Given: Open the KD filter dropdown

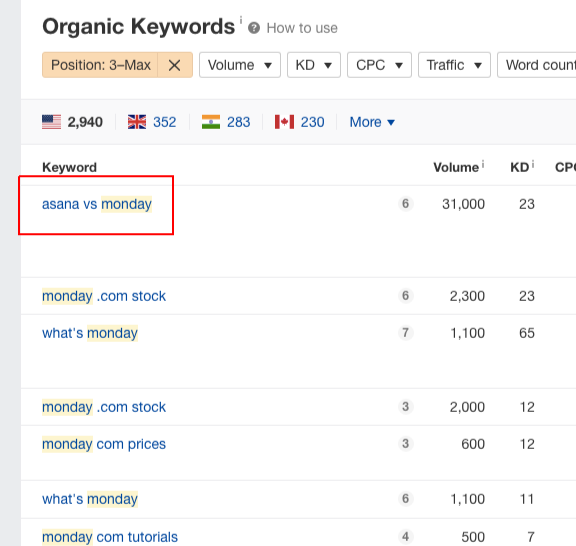Looking at the screenshot, I should click(x=314, y=65).
